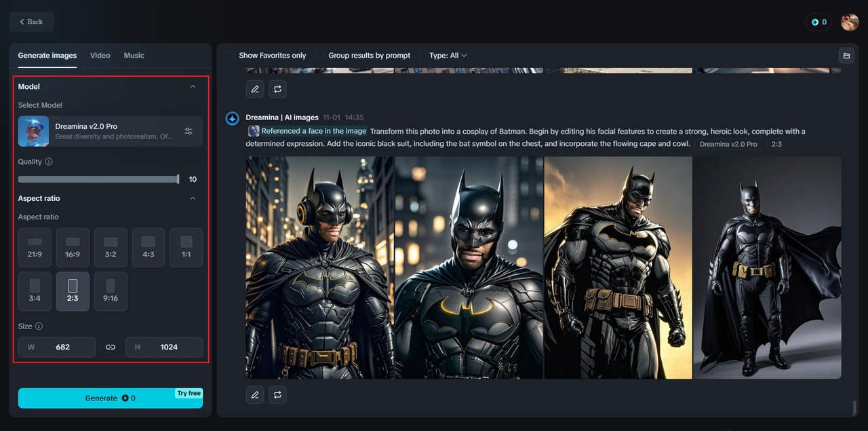Click the Dreamina | AI images title

click(282, 117)
